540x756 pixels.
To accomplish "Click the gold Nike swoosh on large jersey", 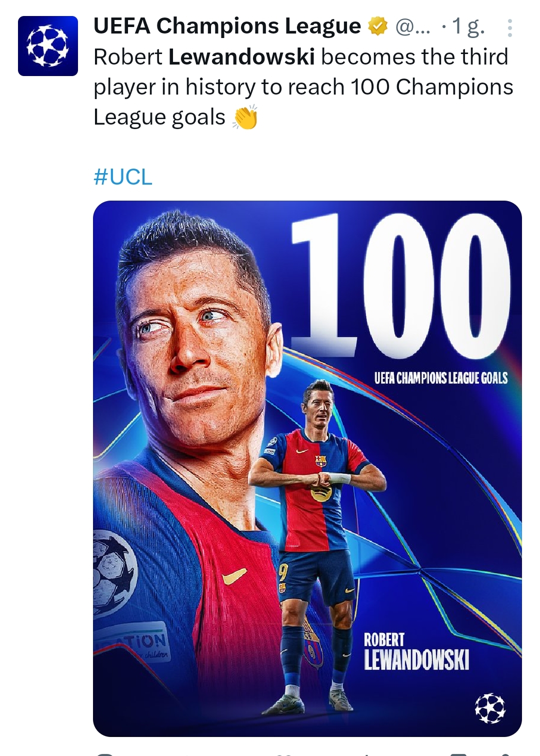I will tap(234, 577).
